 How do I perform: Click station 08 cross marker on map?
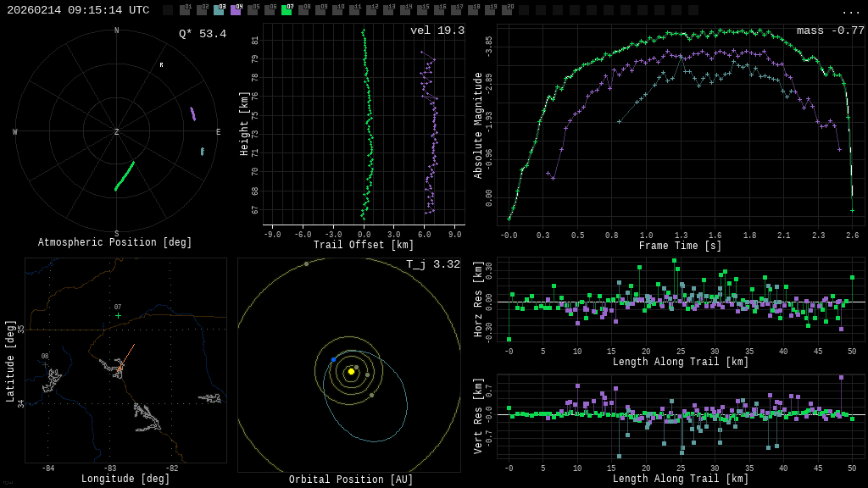point(45,364)
